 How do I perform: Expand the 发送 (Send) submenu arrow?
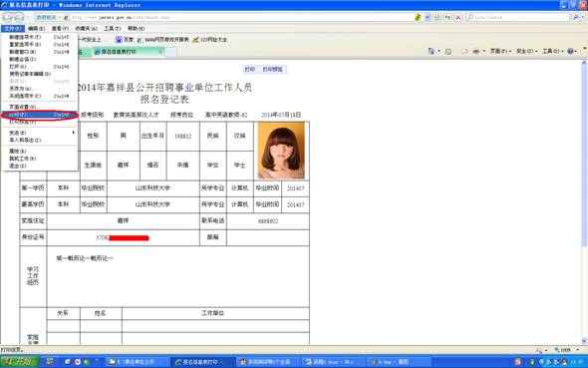[x=73, y=133]
